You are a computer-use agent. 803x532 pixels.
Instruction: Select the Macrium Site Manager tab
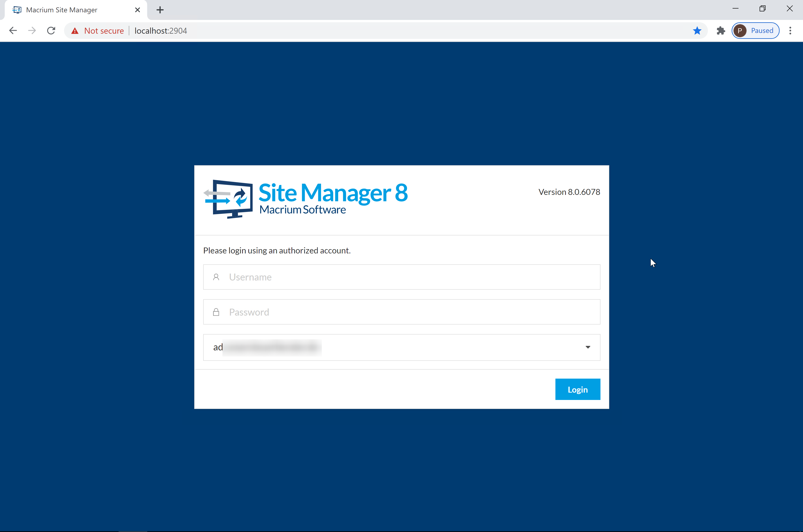[62, 10]
